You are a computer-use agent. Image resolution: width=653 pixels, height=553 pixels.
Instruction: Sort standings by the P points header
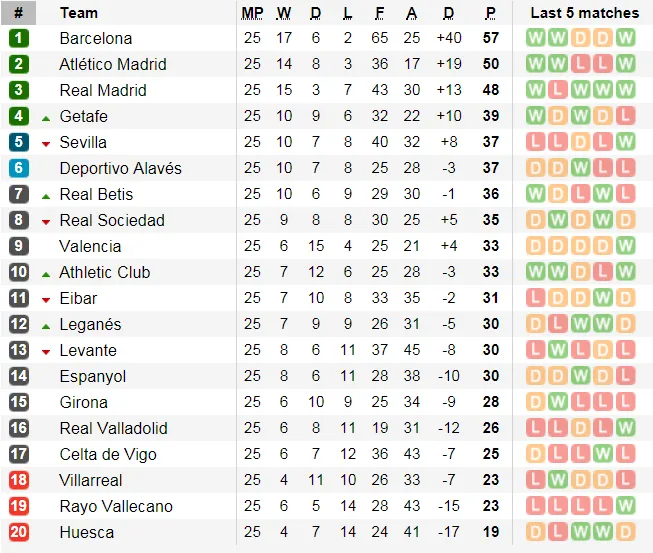click(x=491, y=13)
